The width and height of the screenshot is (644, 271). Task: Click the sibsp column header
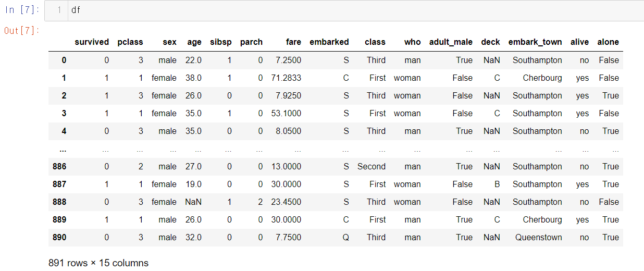220,42
